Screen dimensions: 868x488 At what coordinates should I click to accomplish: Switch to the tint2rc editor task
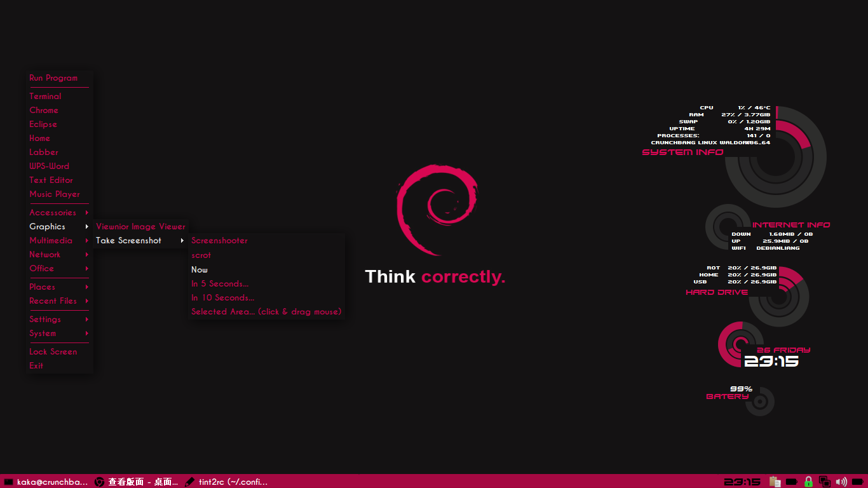[227, 482]
